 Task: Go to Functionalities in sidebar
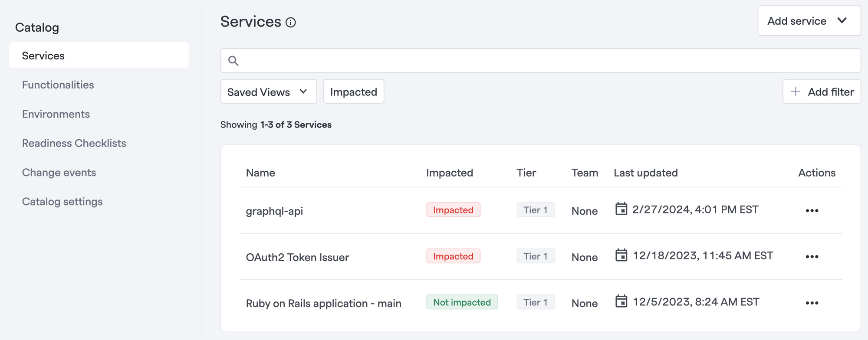[58, 85]
